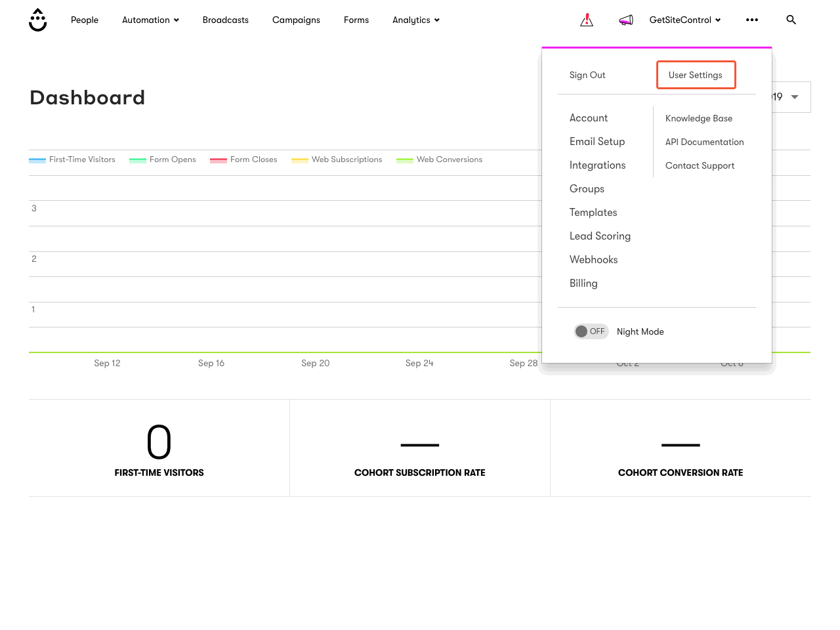The width and height of the screenshot is (840, 630).
Task: Click the Drip smiley logo icon
Action: coord(38,20)
